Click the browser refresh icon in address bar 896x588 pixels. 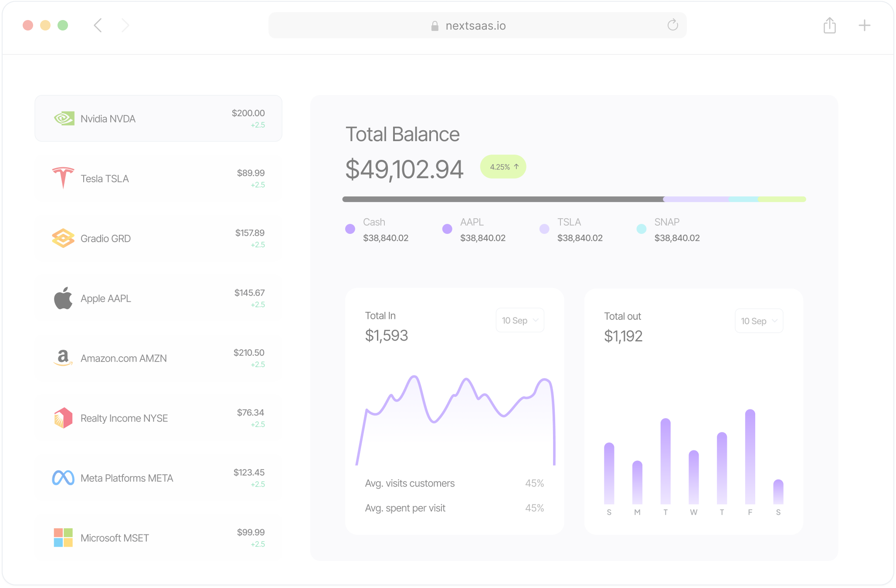[x=672, y=25]
